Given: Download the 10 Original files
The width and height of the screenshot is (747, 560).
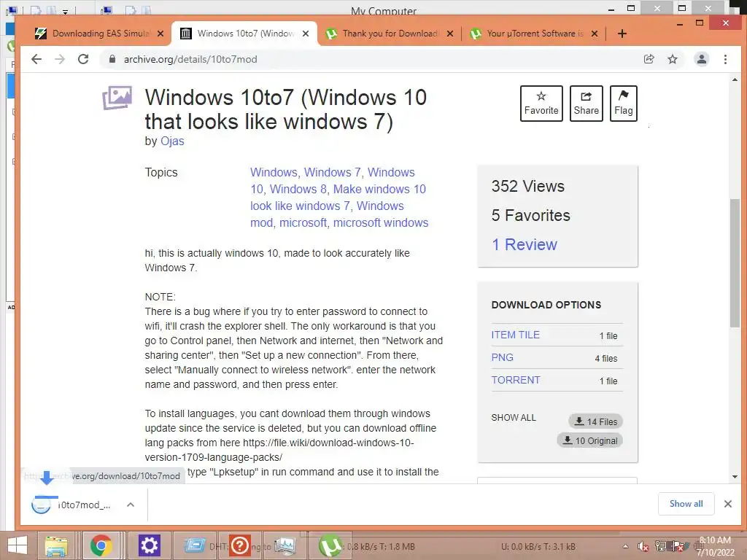Looking at the screenshot, I should [x=589, y=440].
